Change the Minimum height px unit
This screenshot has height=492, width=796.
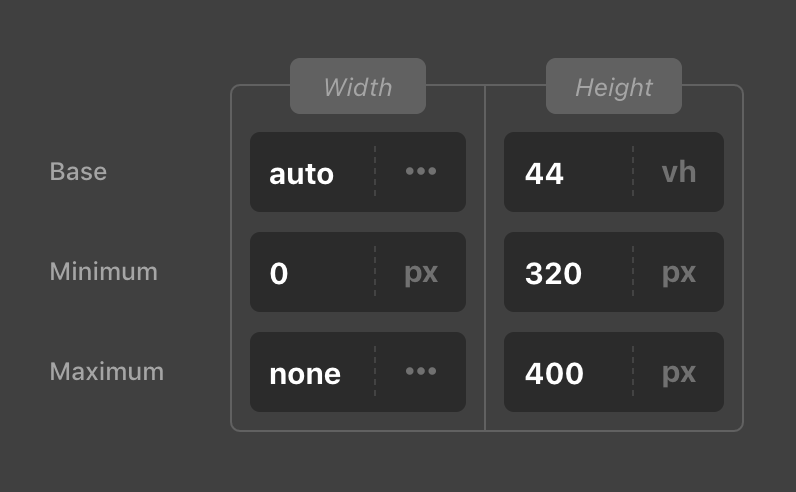tap(678, 272)
